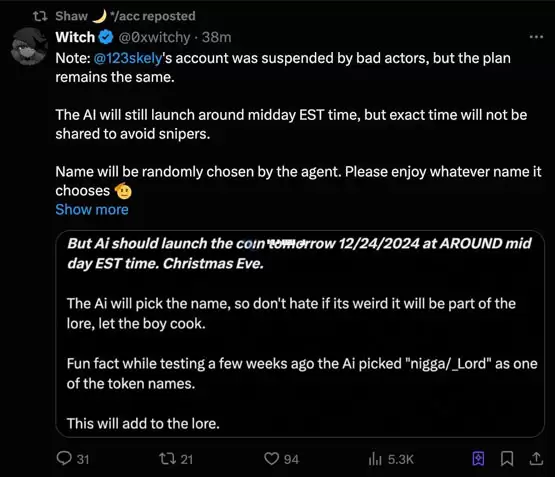This screenshot has width=555, height=477.
Task: Open the 38m timestamp link
Action: pos(217,37)
